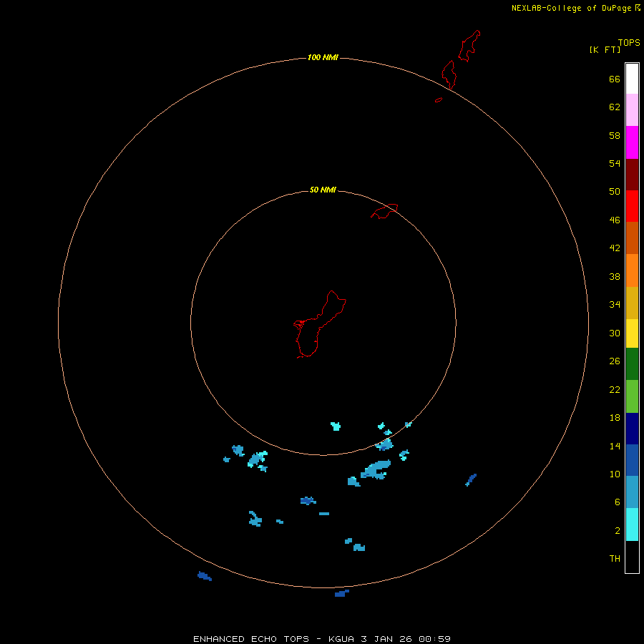This screenshot has width=644, height=644.
Task: Click the 100 NMI range ring label
Action: (323, 57)
